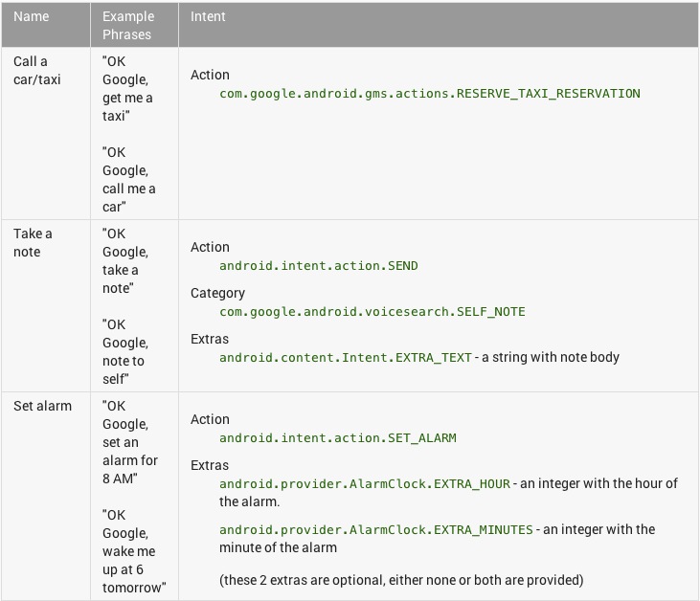Click the voicesearch.SELF_NOTE category code
Screen dimensions: 700x601
(x=372, y=312)
